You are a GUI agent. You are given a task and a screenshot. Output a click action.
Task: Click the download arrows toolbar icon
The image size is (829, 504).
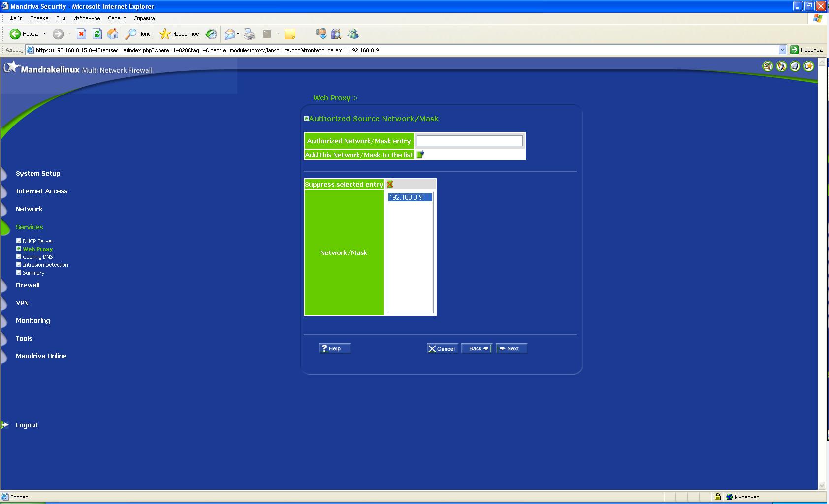click(x=321, y=34)
